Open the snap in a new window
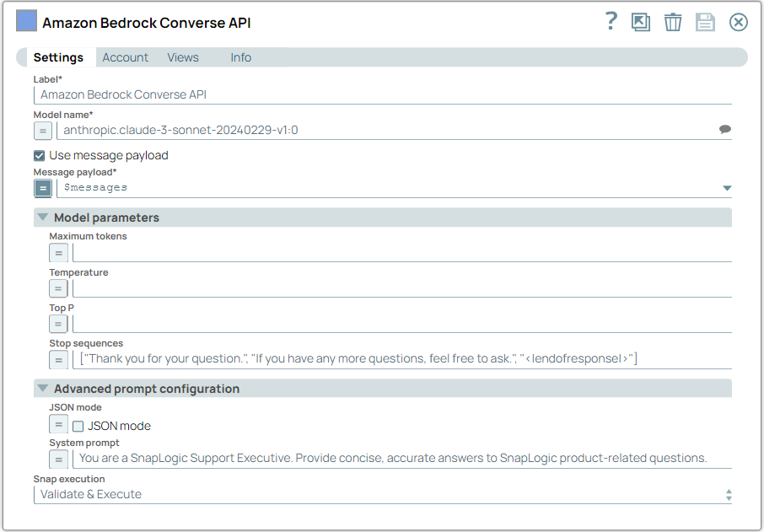This screenshot has width=764, height=532. pyautogui.click(x=640, y=22)
